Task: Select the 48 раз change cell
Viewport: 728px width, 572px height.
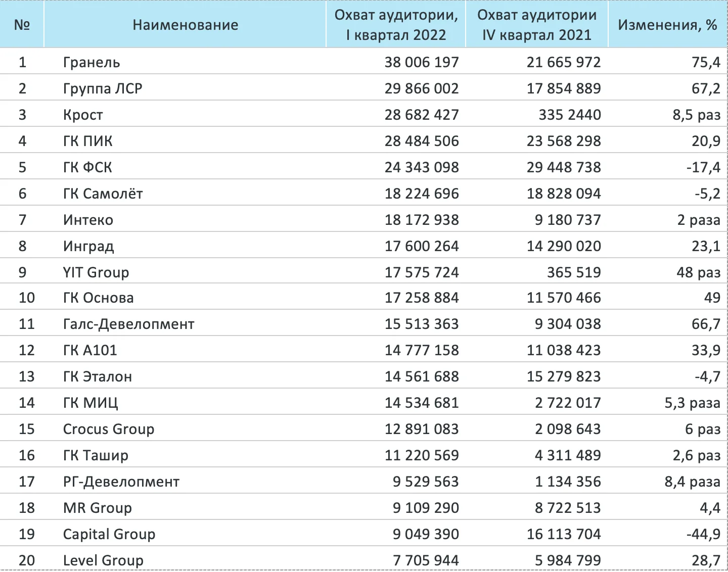Action: tap(698, 272)
